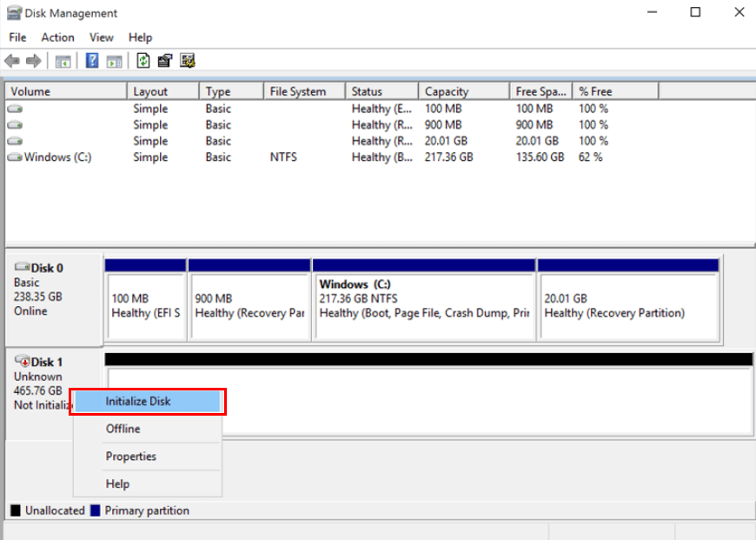Click the Refresh toolbar icon
This screenshot has height=540, width=756.
click(143, 61)
